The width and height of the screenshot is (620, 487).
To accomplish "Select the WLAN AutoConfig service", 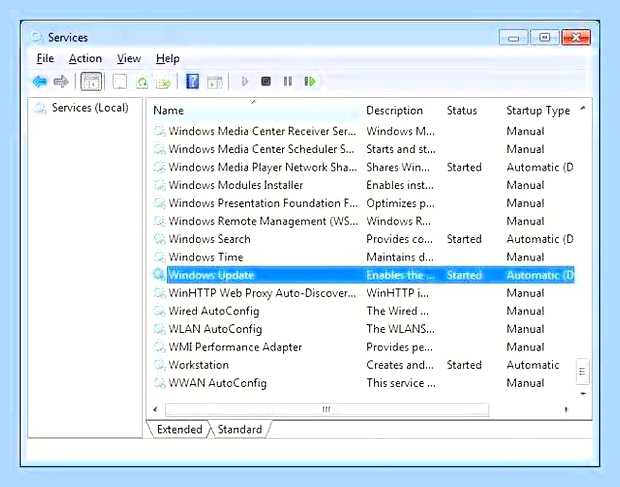I will tap(363, 329).
